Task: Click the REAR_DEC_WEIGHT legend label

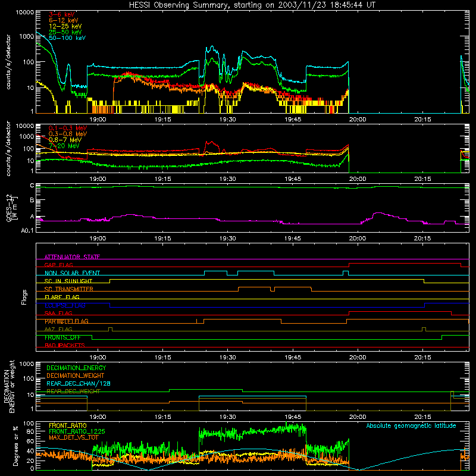Action: click(73, 392)
